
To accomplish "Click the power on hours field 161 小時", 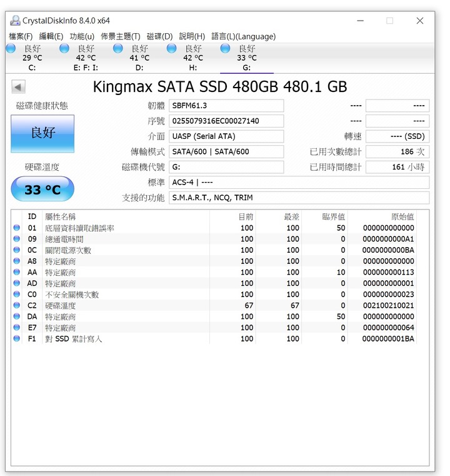I will pyautogui.click(x=397, y=167).
